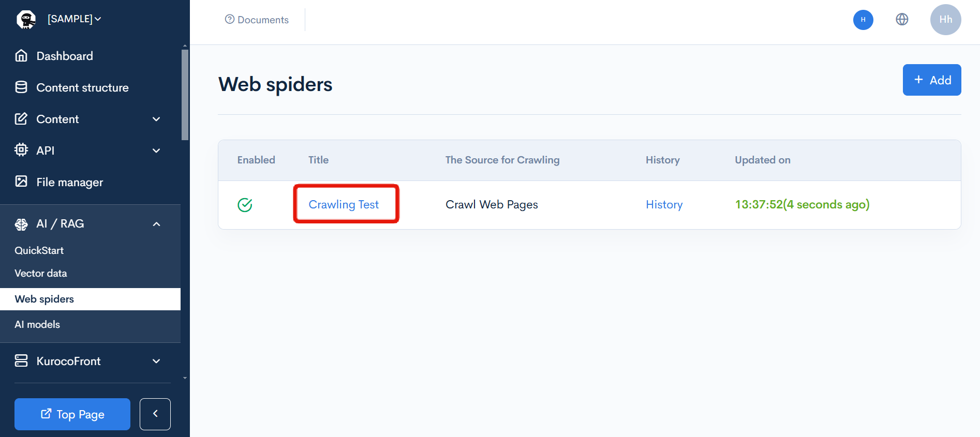Open the Dashboard home icon
The height and width of the screenshot is (437, 980).
pos(21,56)
